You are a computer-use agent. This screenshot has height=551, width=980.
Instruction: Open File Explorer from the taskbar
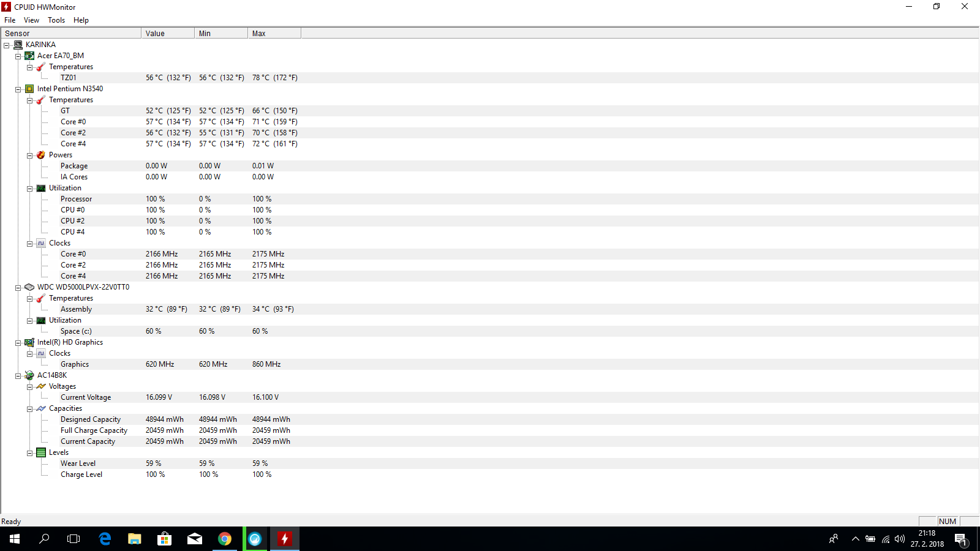click(134, 539)
